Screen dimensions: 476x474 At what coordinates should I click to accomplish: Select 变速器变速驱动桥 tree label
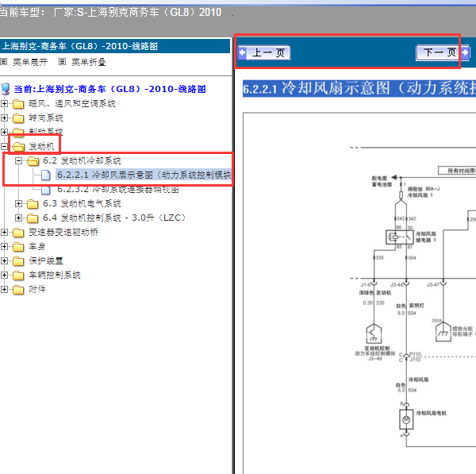pos(63,232)
